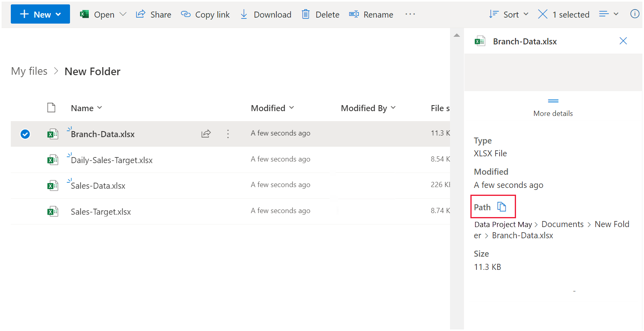Click 8.54 KB size of Daily-Sales-Target.xlsx
Screen dimensions: 644x331
tap(440, 159)
